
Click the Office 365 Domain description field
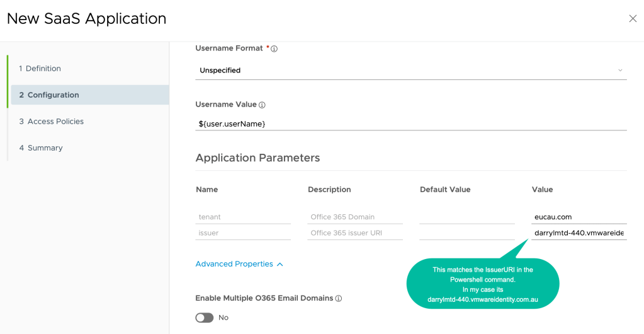(x=355, y=217)
